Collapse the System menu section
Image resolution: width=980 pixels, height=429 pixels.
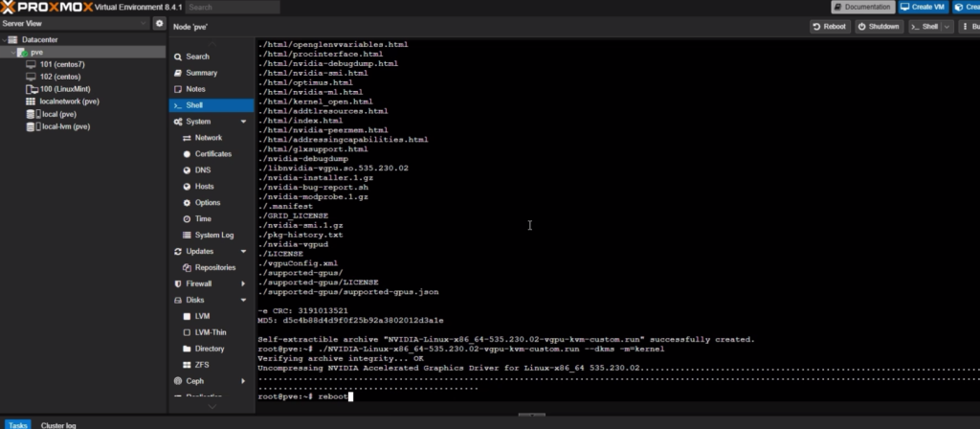[244, 122]
